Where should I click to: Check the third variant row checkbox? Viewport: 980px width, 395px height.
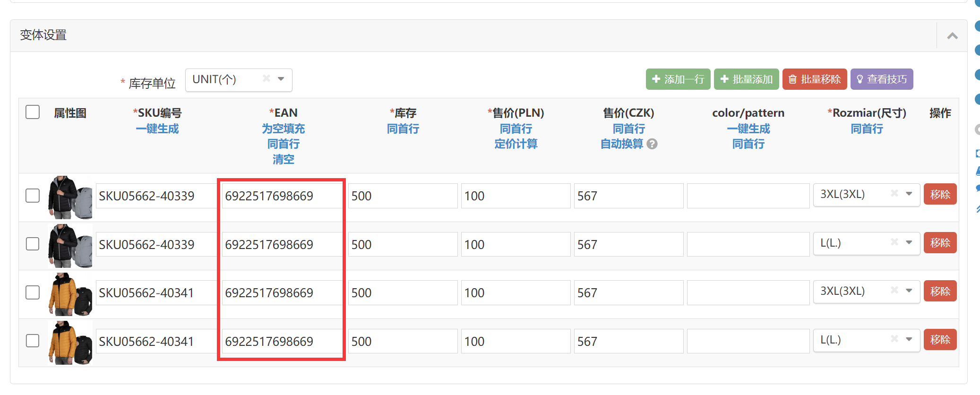click(x=33, y=292)
